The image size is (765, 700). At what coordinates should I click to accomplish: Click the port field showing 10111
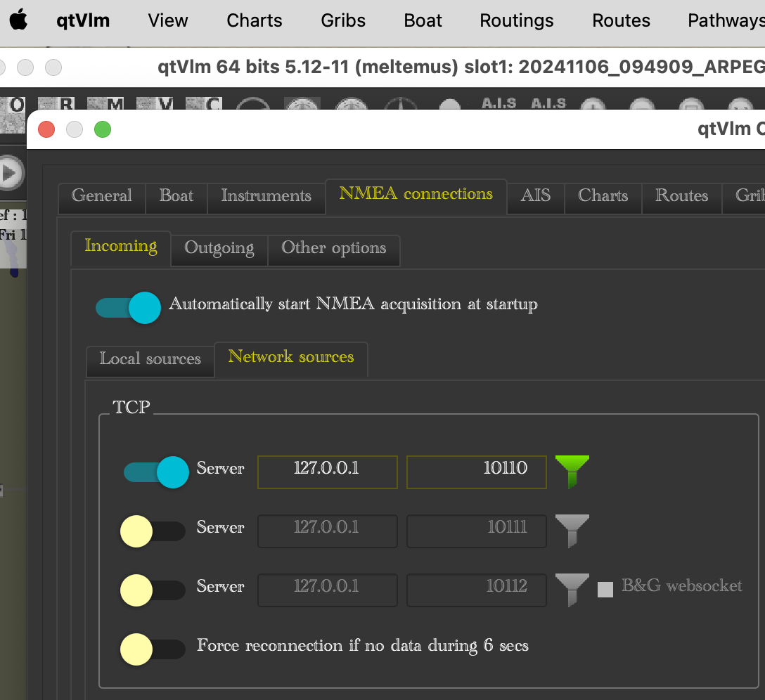coord(476,531)
